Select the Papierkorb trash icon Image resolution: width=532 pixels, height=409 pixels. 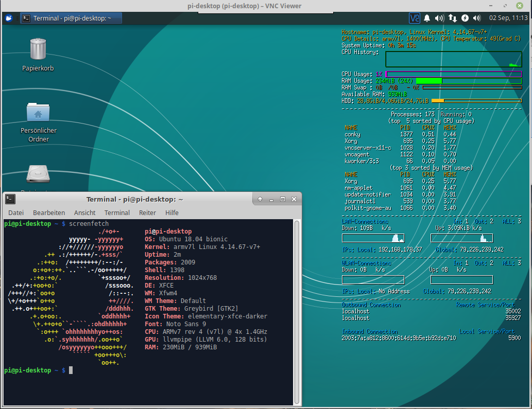pos(38,49)
